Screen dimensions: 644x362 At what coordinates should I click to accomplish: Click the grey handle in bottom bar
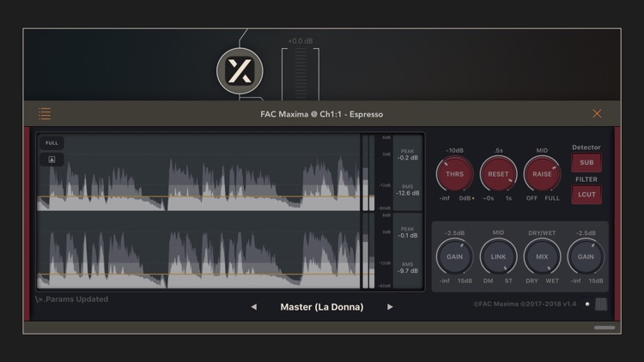pyautogui.click(x=605, y=328)
